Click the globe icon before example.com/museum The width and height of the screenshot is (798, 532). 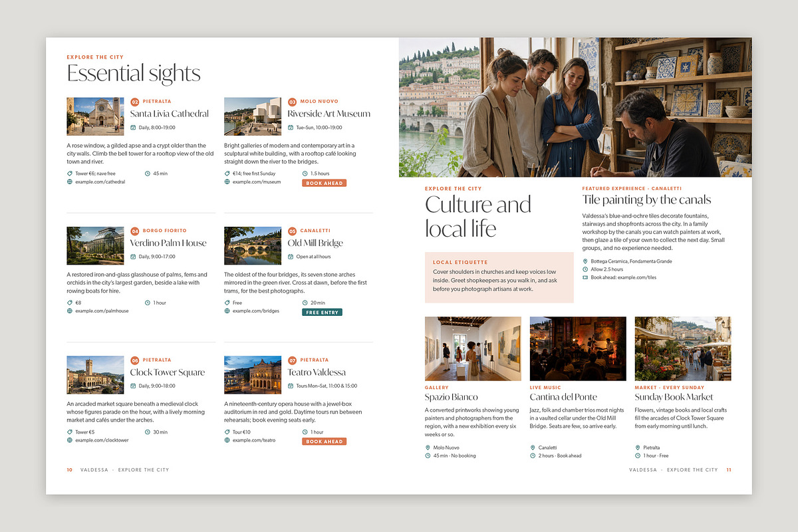(x=227, y=182)
